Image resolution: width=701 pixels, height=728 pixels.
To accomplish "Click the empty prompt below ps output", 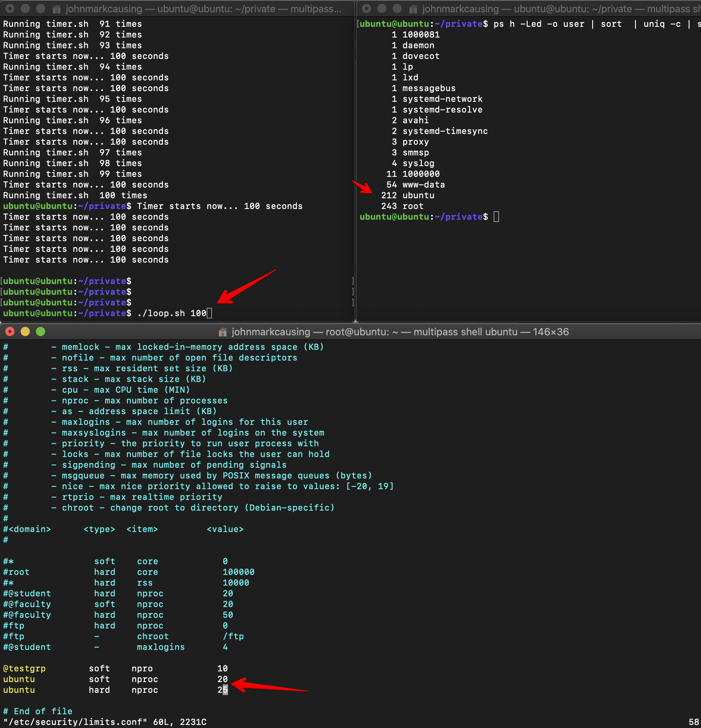I will click(x=496, y=217).
